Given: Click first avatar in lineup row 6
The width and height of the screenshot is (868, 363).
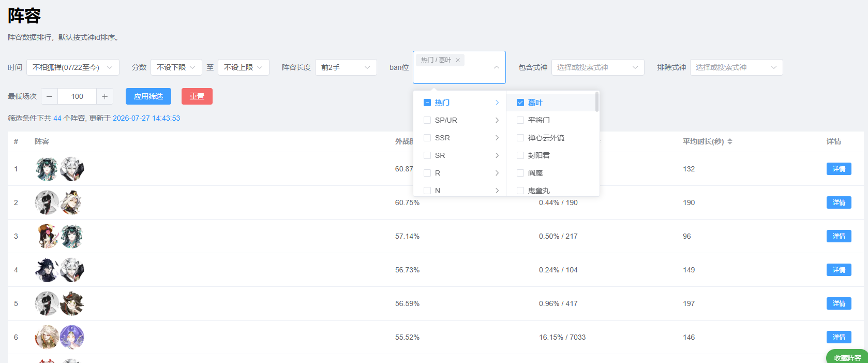Looking at the screenshot, I should click(x=47, y=337).
